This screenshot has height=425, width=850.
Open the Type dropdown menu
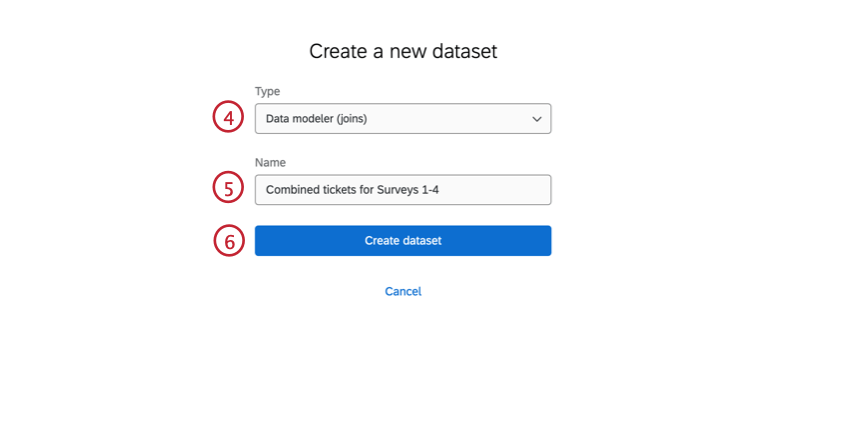(402, 119)
